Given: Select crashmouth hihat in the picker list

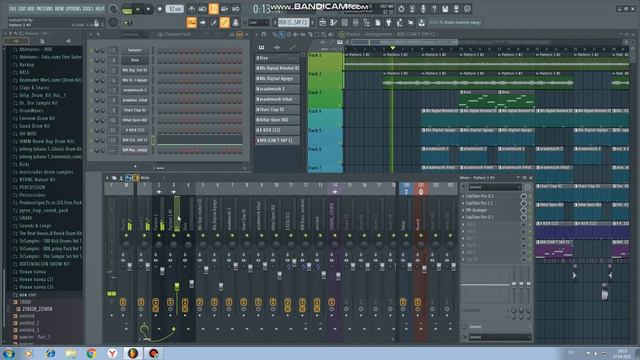Looking at the screenshot, I should pos(277,99).
